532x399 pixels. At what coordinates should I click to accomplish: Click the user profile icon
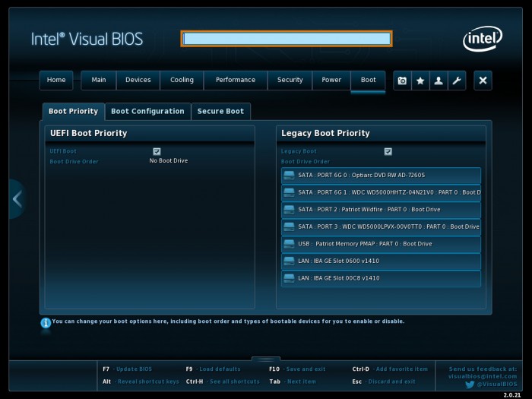[x=439, y=81]
